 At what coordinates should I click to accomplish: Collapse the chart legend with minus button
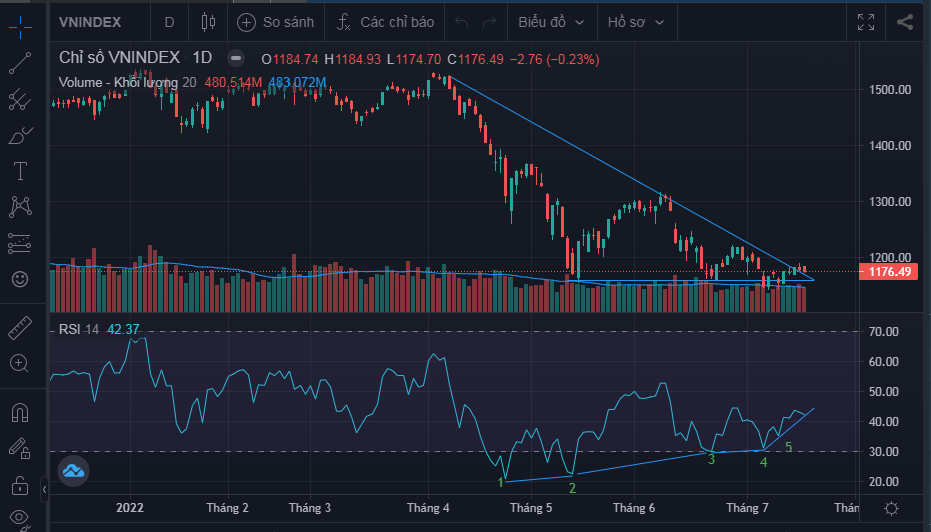coord(235,59)
